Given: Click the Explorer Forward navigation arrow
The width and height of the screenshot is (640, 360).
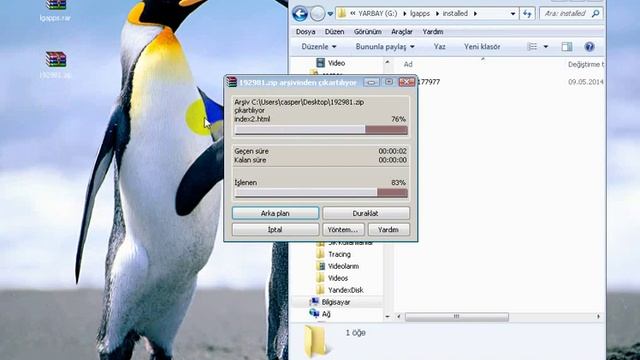Looking at the screenshot, I should click(x=318, y=14).
